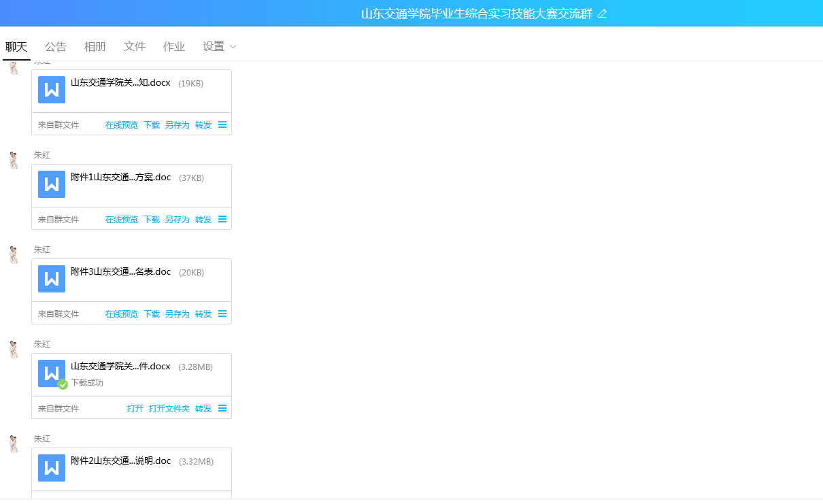This screenshot has width=823, height=504.
Task: Open more options menu for 附件3 名表.doc
Action: point(222,314)
